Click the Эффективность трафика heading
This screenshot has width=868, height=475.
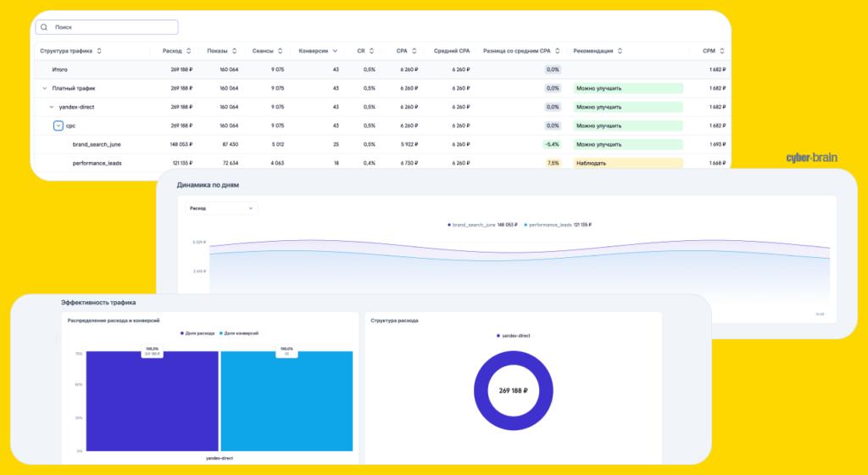click(98, 302)
